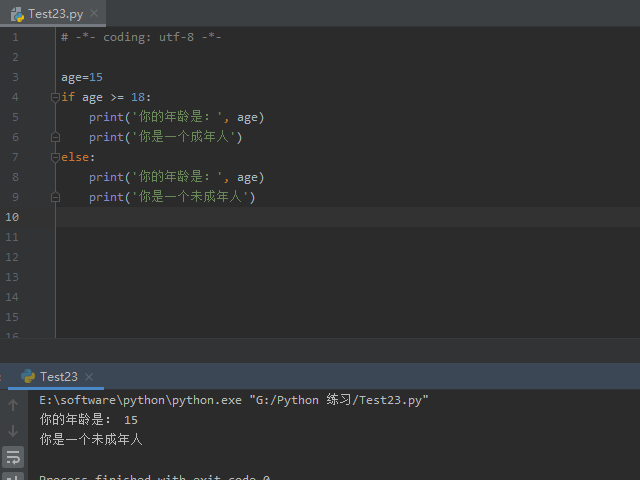Click print('你是一个未成年人') on line 9

(172, 197)
